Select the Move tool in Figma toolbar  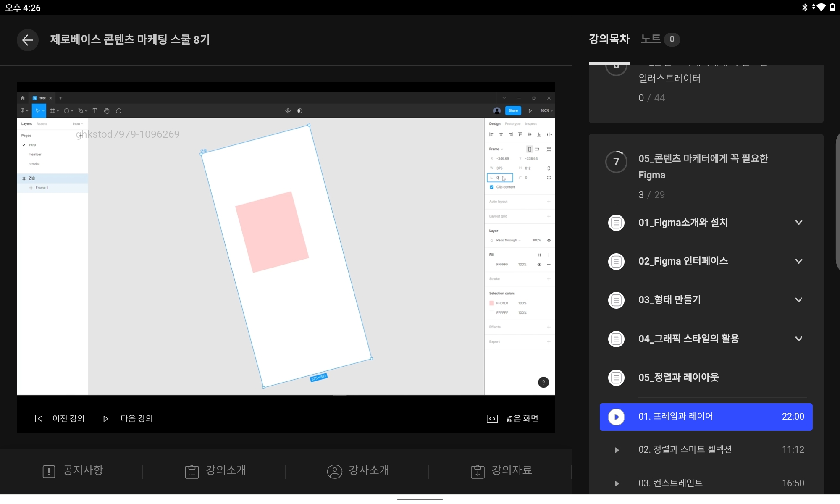[x=38, y=111]
